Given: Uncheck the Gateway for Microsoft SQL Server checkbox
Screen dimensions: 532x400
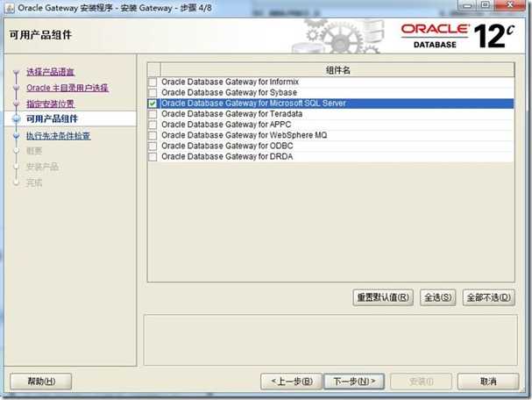Looking at the screenshot, I should pyautogui.click(x=153, y=104).
